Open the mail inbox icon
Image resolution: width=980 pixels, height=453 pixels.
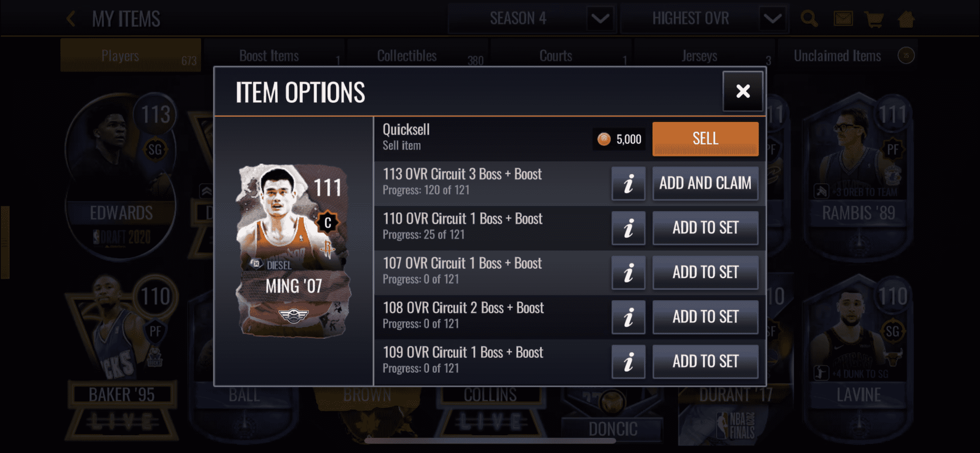tap(843, 19)
